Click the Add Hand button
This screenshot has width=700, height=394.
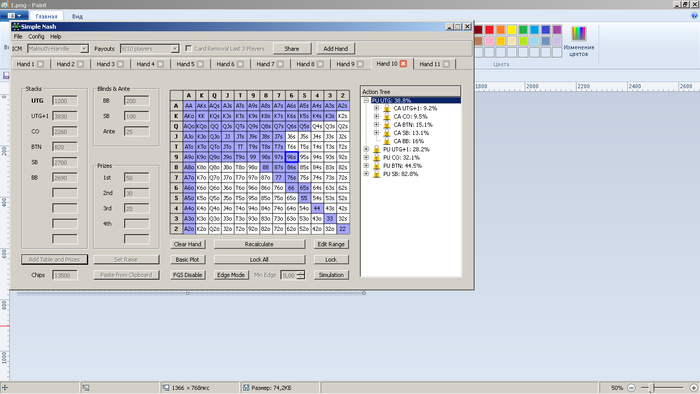(335, 49)
